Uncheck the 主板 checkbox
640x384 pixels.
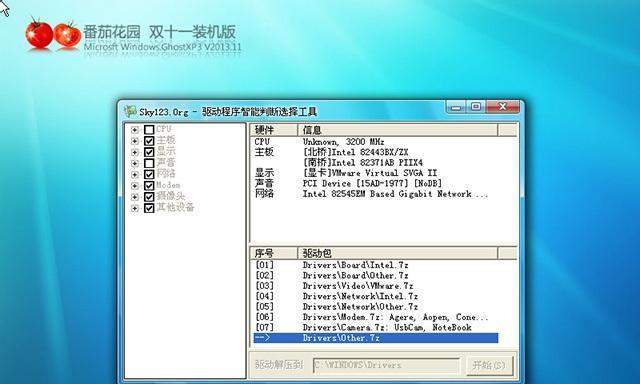[149, 141]
